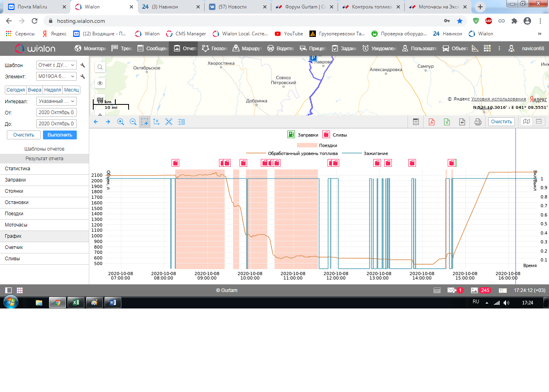The width and height of the screenshot is (549, 392).
Task: Set interval to Неделя
Action: coord(53,90)
